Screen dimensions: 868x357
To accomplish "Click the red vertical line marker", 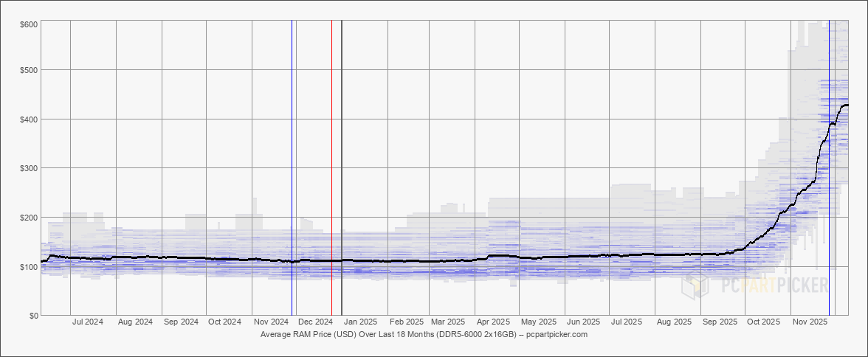I will (x=331, y=167).
